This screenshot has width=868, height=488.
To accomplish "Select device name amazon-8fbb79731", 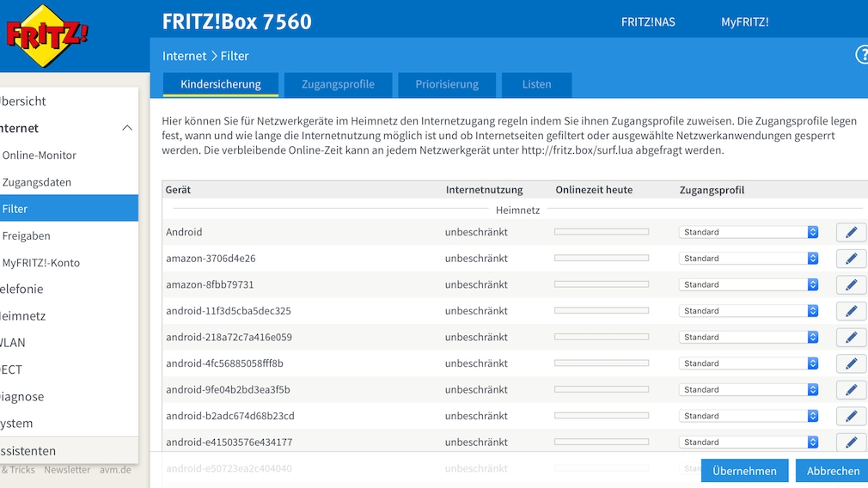I will (x=210, y=284).
